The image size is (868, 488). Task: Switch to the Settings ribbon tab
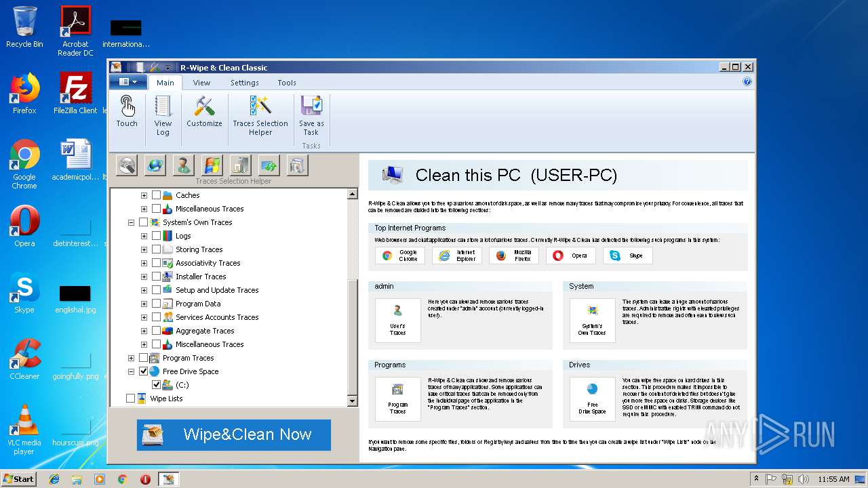(x=244, y=83)
